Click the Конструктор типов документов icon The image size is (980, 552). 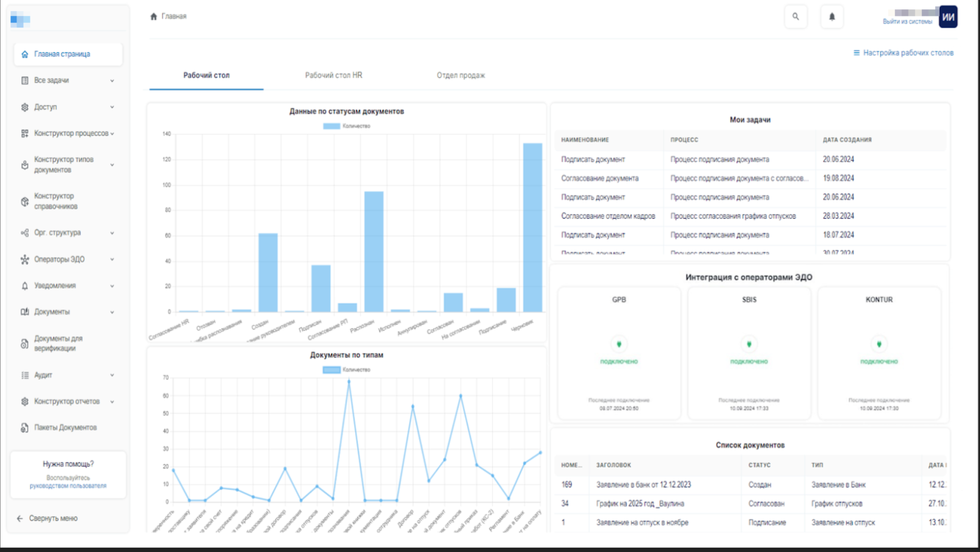pos(24,165)
